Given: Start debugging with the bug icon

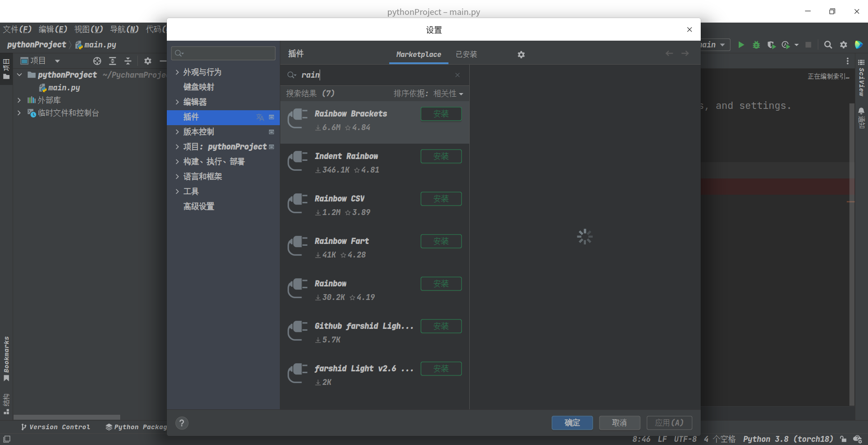Looking at the screenshot, I should 756,45.
